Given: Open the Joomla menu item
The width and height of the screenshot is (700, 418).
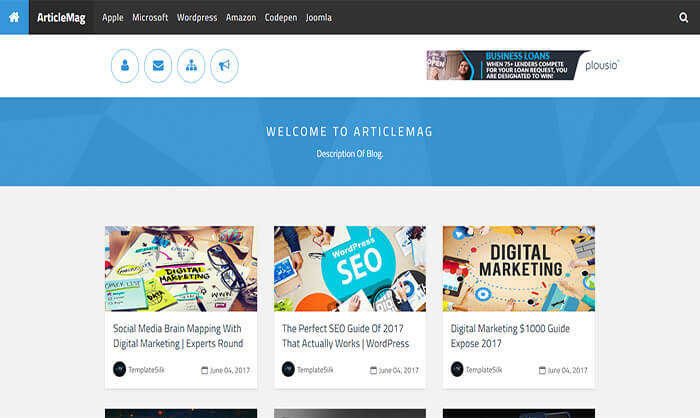Looking at the screenshot, I should tap(319, 17).
